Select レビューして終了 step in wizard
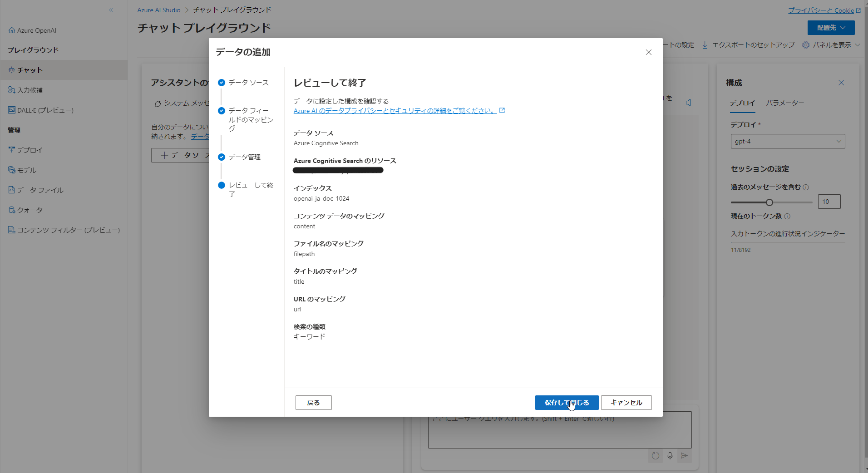 246,190
